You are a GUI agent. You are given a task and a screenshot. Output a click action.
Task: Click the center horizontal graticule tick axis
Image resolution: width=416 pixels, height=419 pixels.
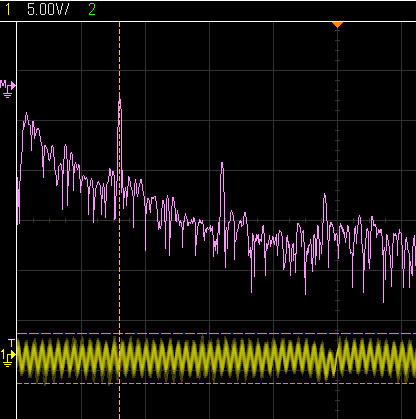216,220
